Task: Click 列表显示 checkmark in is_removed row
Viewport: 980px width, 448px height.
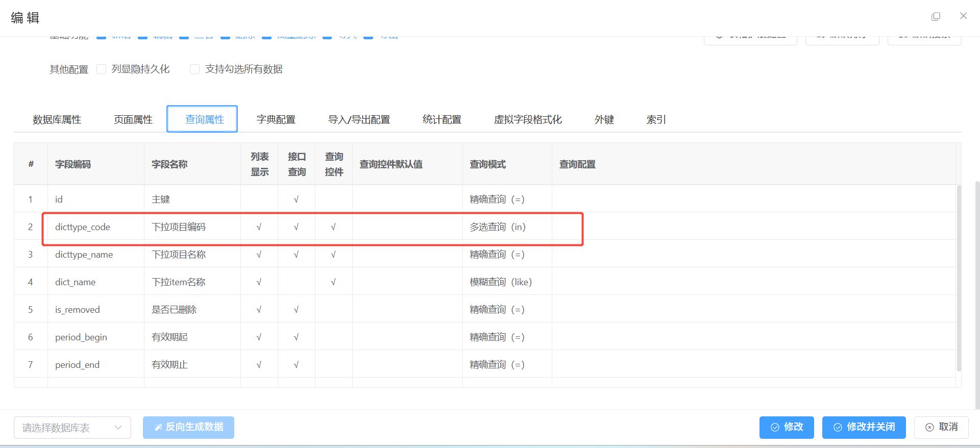Action: [x=259, y=310]
